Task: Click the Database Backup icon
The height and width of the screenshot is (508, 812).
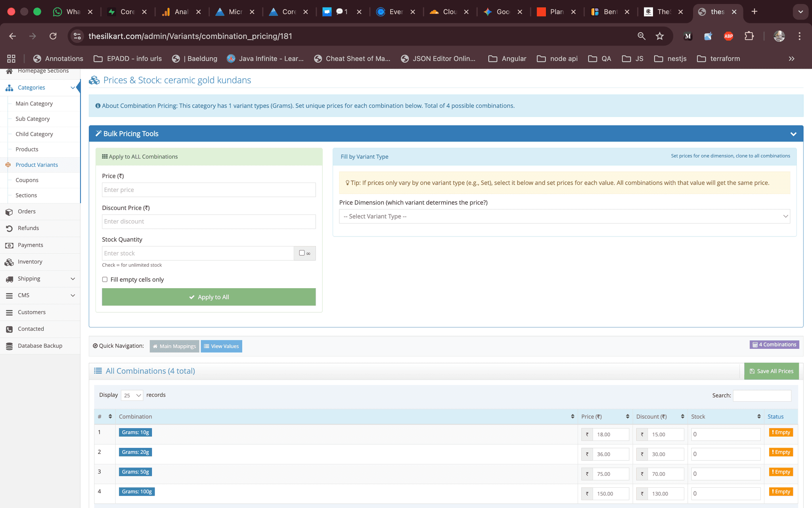Action: [x=9, y=346]
